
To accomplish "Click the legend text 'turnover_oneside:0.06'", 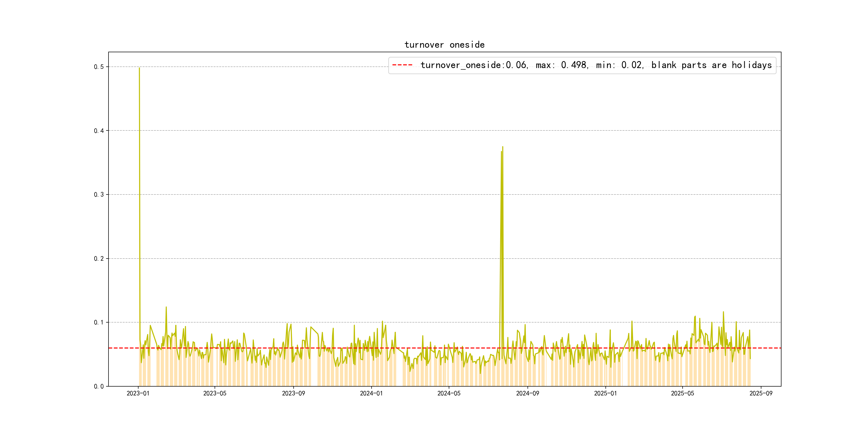I will tap(473, 65).
